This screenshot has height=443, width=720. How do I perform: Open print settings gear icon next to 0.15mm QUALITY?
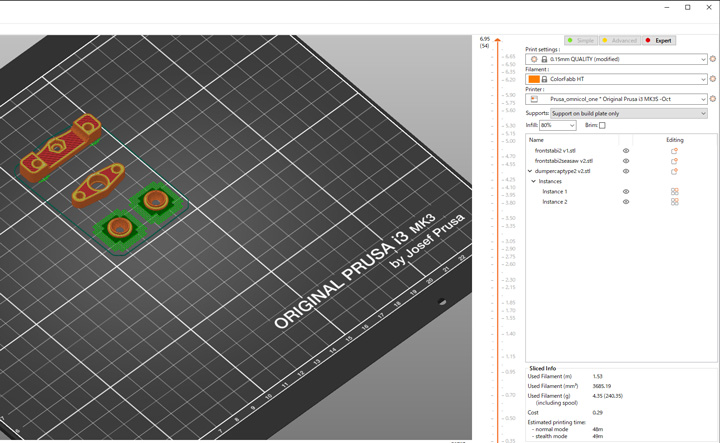point(713,59)
